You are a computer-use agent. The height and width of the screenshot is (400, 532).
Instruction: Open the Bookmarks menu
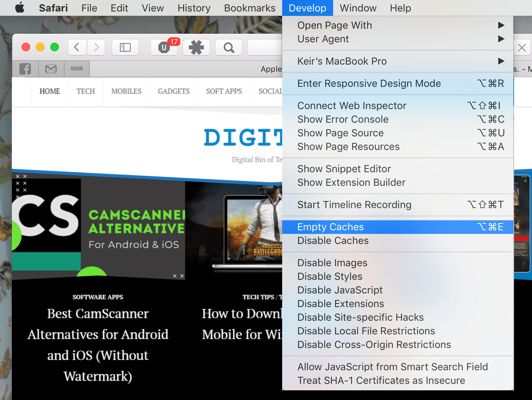[x=249, y=8]
